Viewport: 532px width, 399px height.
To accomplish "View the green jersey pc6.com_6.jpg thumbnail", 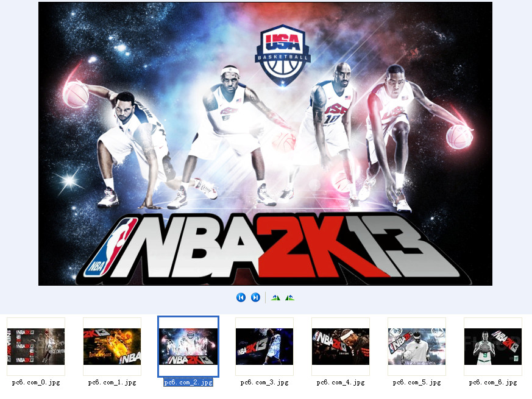I will (x=492, y=347).
